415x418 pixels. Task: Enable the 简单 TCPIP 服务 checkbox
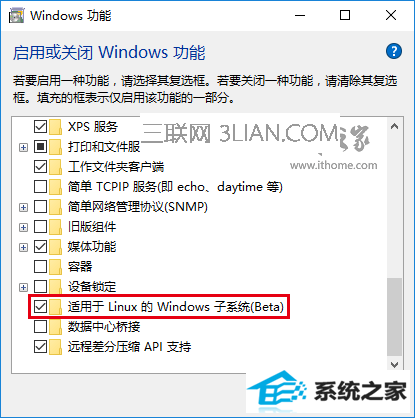point(40,187)
